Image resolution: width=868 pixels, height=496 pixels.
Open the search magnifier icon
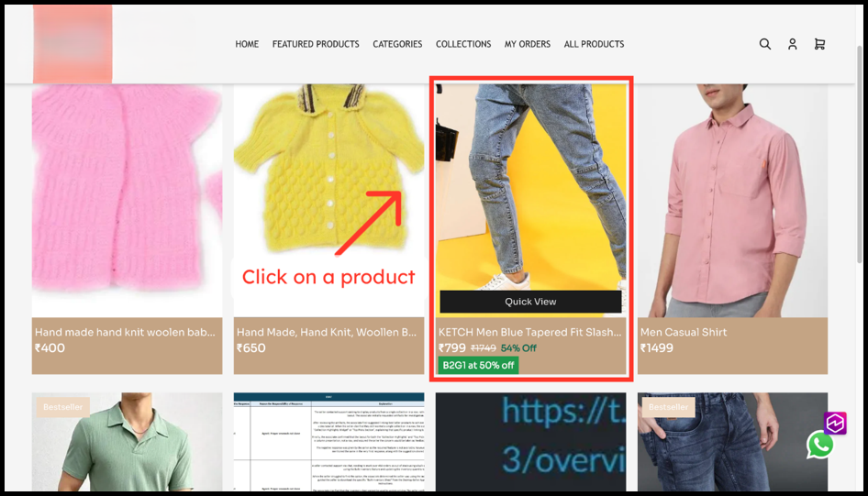(x=764, y=44)
